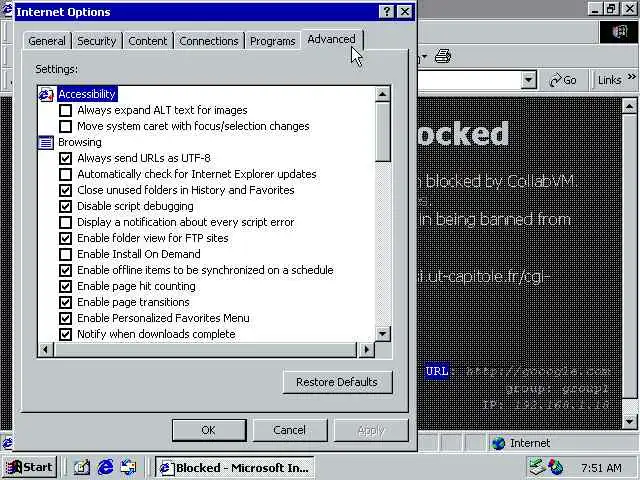Select the Accessibility heading in settings list
This screenshot has height=480, width=640.
click(87, 94)
